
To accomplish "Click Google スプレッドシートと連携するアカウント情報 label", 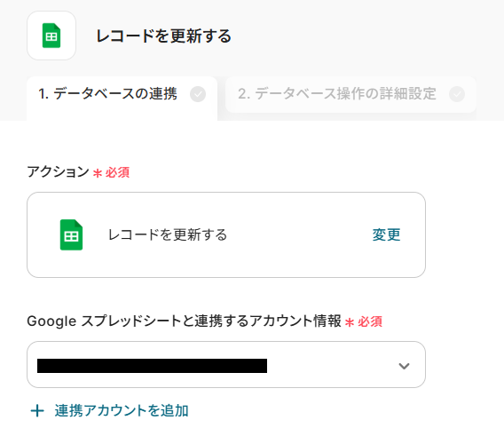I will point(184,321).
